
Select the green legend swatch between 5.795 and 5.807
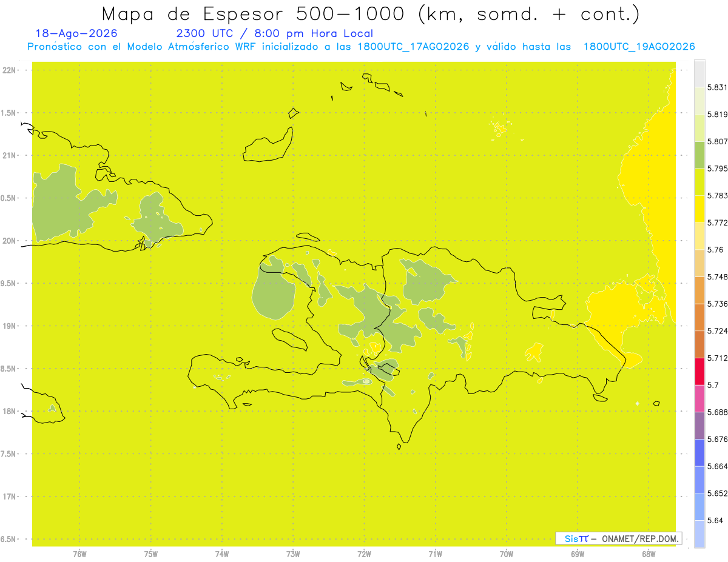pyautogui.click(x=699, y=155)
